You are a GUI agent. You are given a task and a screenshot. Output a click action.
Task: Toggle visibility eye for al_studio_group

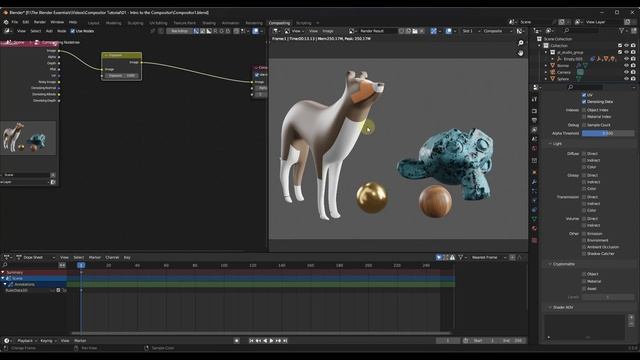627,52
